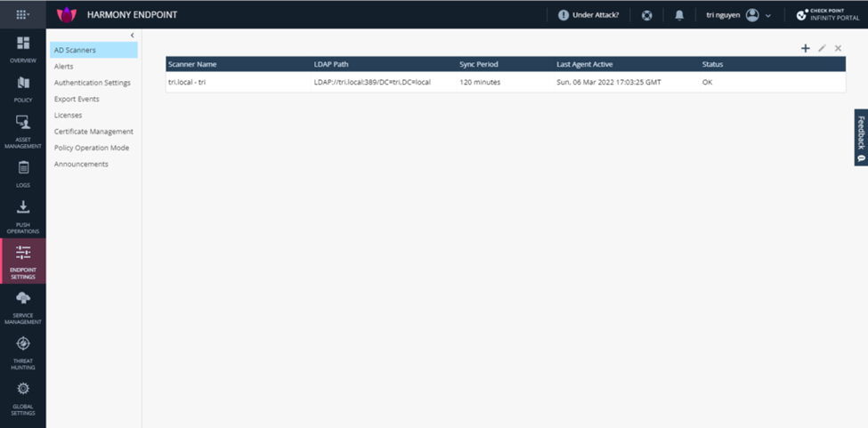Open Authentication Settings
Image resolution: width=868 pixels, height=428 pixels.
(93, 83)
